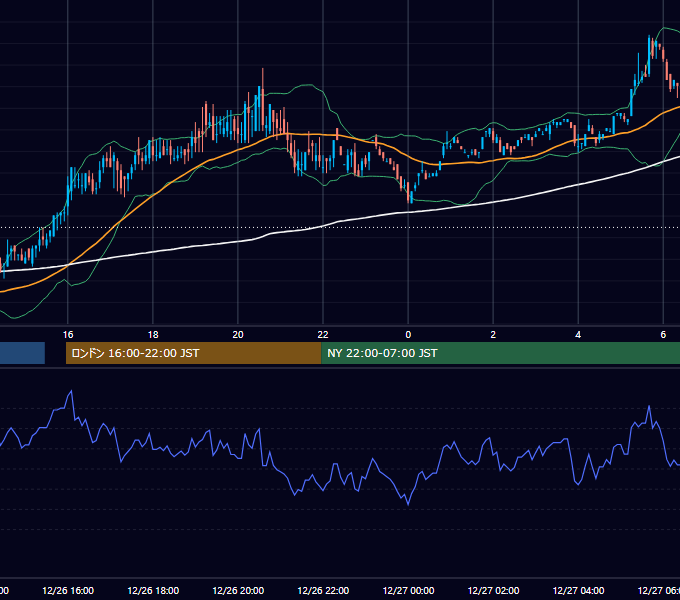
Task: Click the 20 hour label on price chart axis
Action: point(238,335)
